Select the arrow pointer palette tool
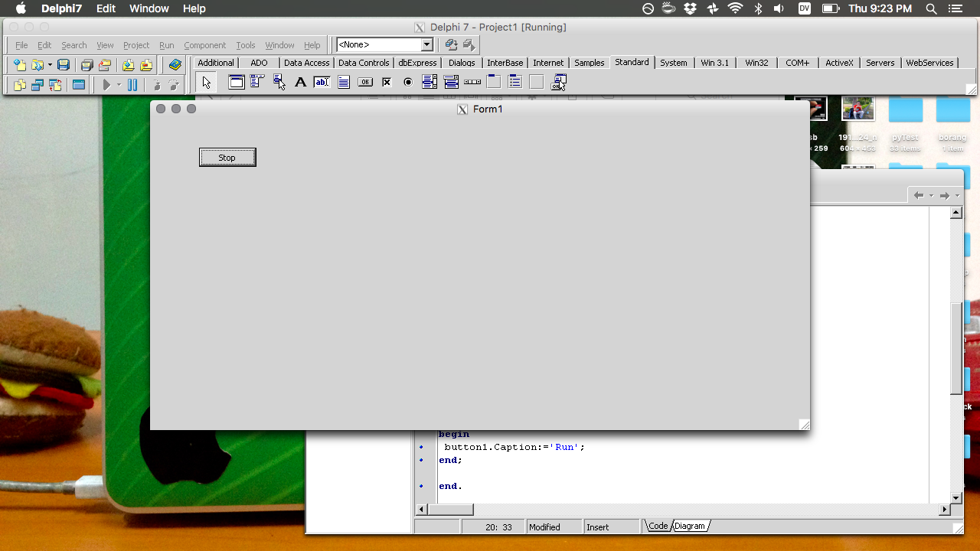980x551 pixels. coord(207,83)
